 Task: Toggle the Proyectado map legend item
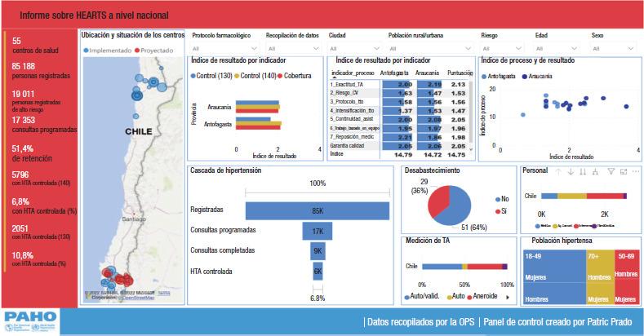159,50
